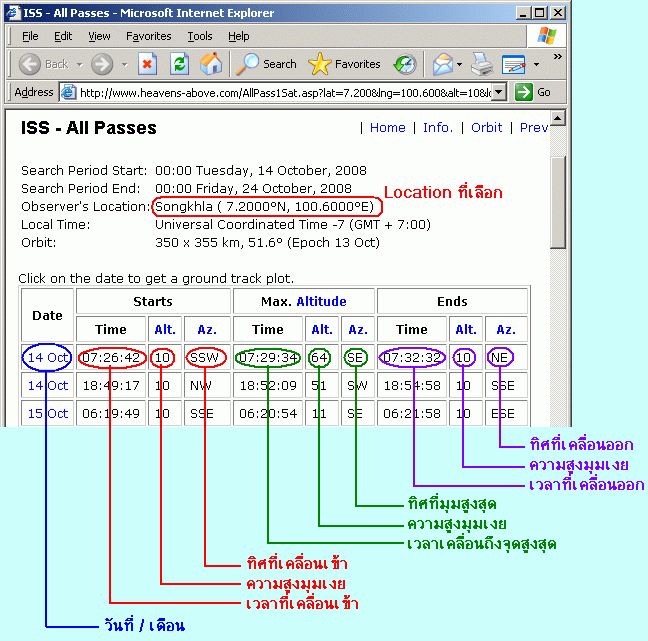648x641 pixels.
Task: Open the Search pane with the magnifier
Action: tap(266, 64)
